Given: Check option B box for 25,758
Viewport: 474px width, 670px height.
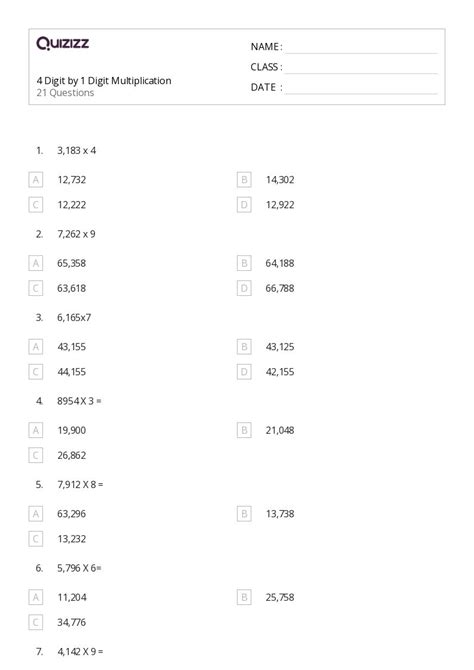Looking at the screenshot, I should [244, 597].
